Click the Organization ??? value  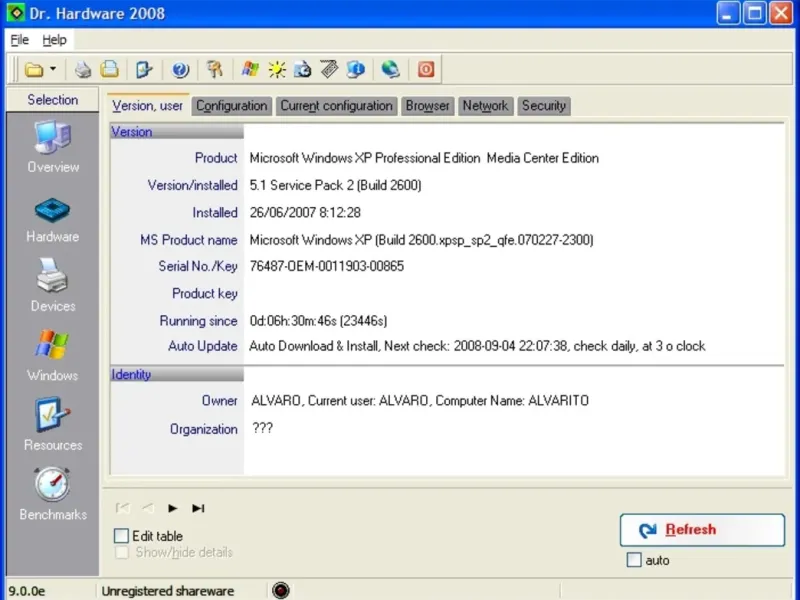tap(262, 428)
